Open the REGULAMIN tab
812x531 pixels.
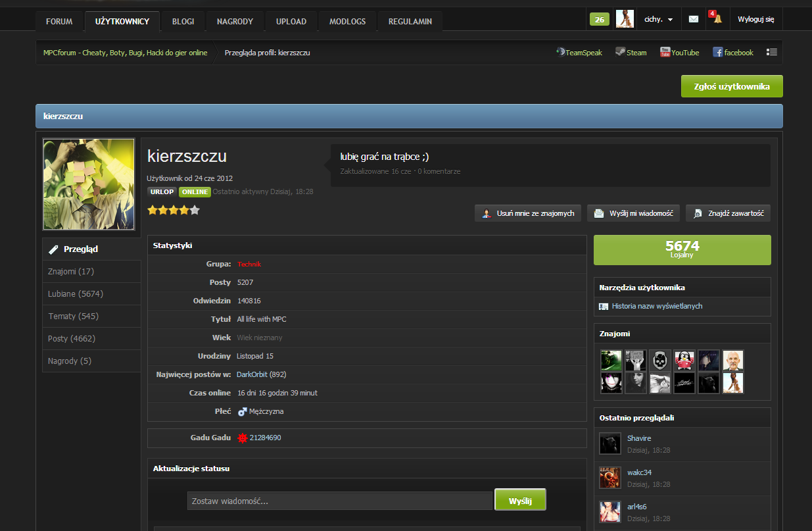pos(410,21)
